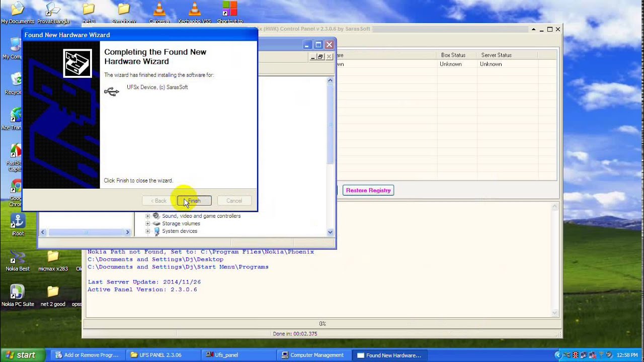
Task: Click the Unknown cell under Box Status
Action: (450, 64)
